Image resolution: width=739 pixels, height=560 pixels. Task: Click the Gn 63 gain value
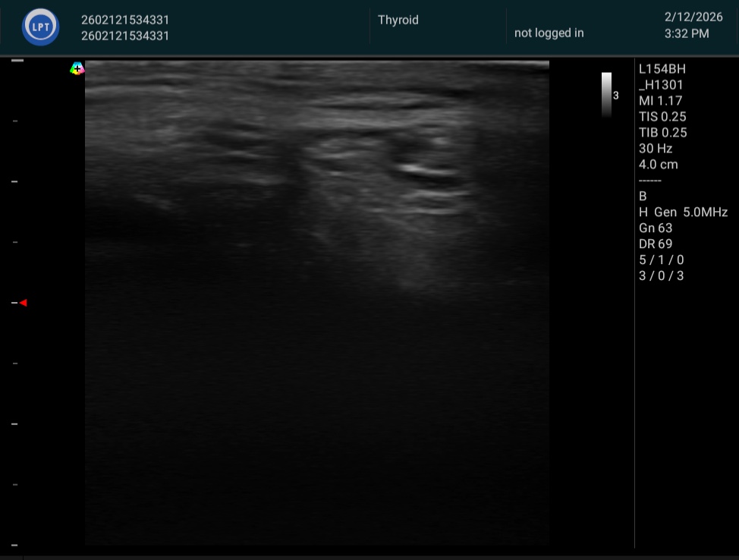coord(656,228)
